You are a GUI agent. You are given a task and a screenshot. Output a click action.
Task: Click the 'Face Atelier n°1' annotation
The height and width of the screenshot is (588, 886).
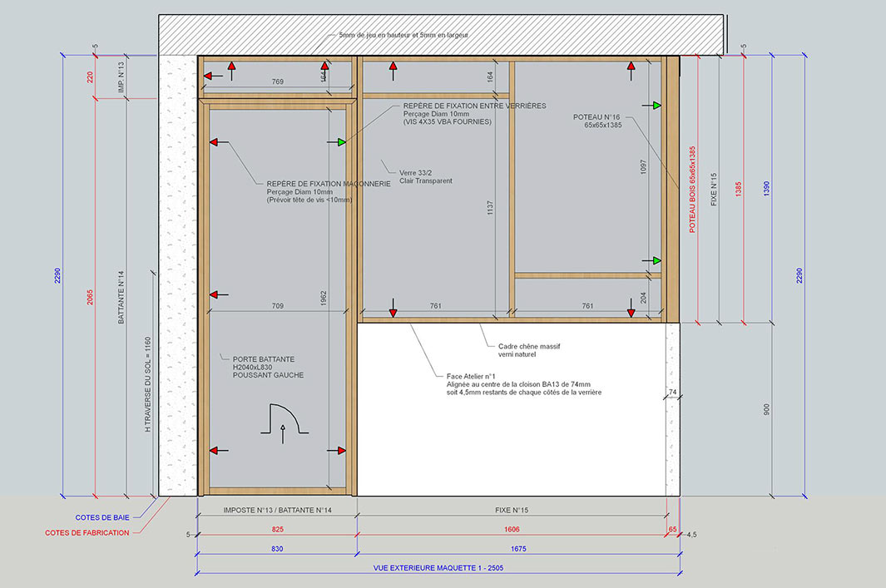(x=471, y=376)
